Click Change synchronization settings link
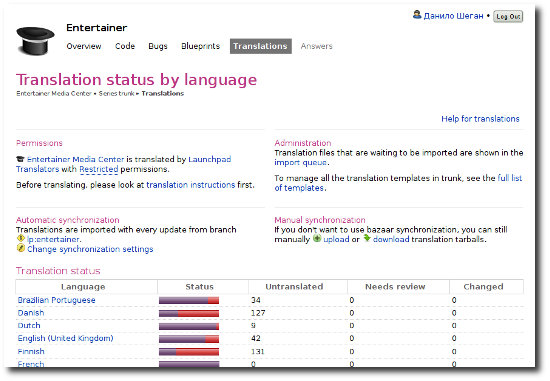 pos(90,249)
